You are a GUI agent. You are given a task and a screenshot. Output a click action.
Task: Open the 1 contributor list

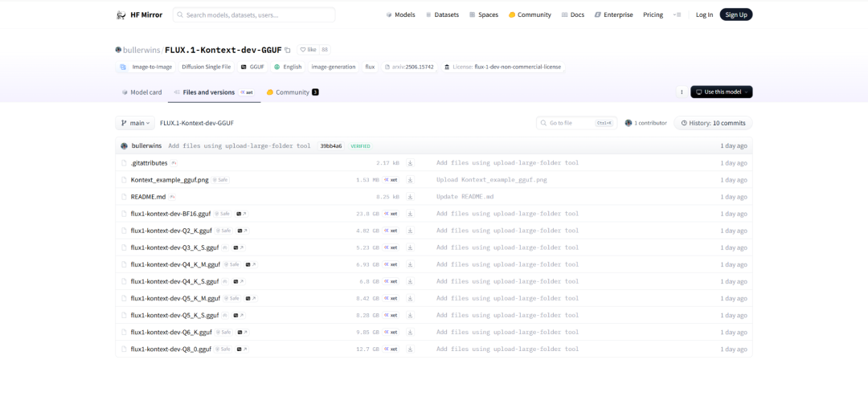coord(645,123)
